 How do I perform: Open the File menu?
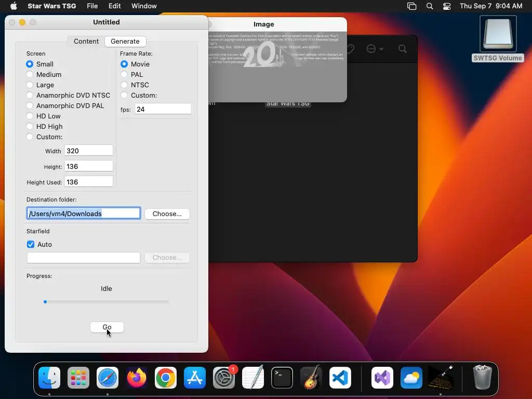pyautogui.click(x=92, y=6)
